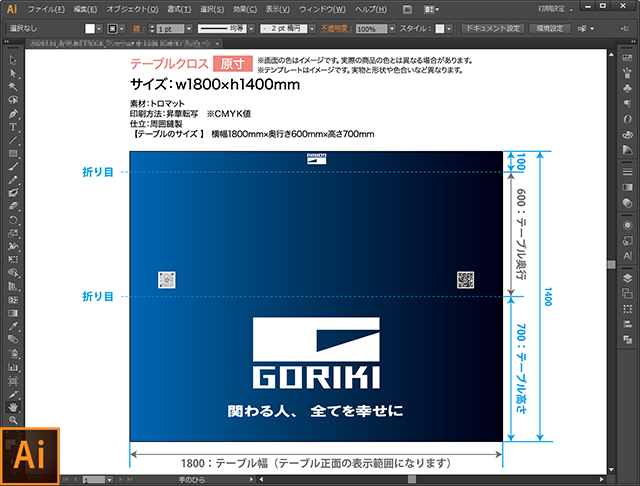Select the Selection tool (black arrow)
The width and height of the screenshot is (640, 486).
13,59
